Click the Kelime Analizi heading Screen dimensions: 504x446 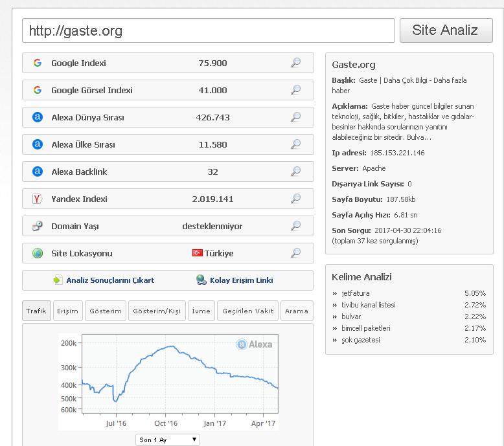pos(361,277)
